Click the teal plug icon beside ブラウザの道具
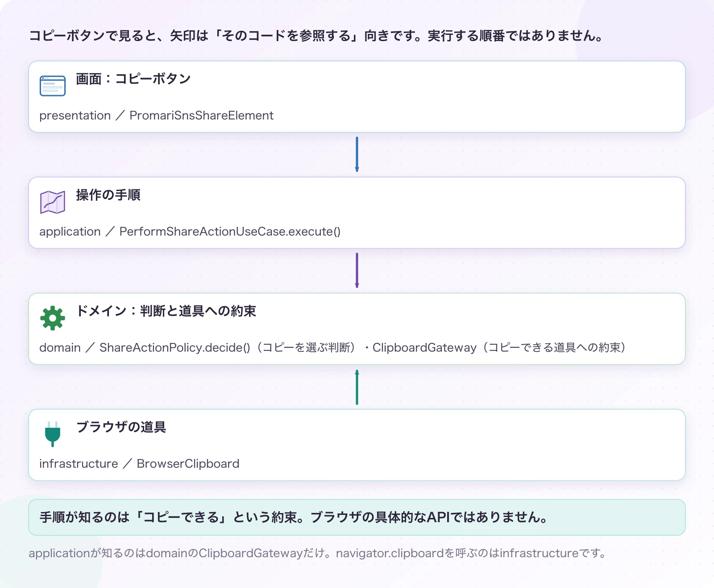This screenshot has height=588, width=714. click(53, 434)
